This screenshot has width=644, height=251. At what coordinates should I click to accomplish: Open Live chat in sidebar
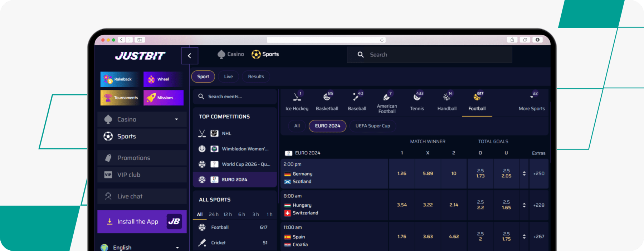[x=142, y=196]
